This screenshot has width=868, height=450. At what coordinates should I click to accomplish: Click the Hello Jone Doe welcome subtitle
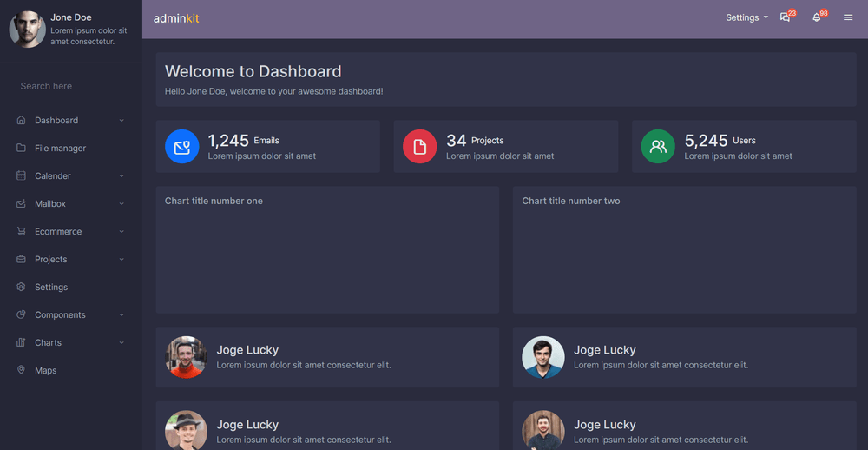274,91
